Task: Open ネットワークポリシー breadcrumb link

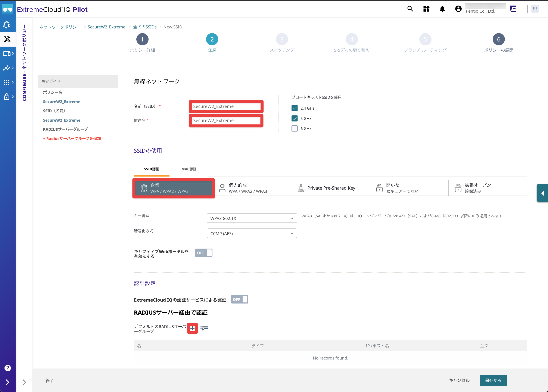Action: pyautogui.click(x=60, y=27)
